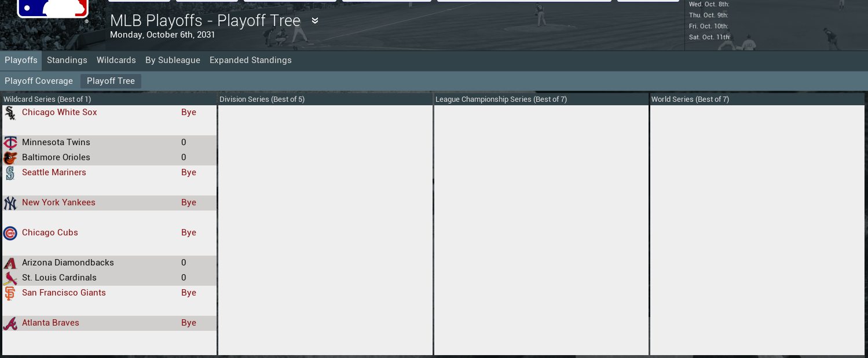Switch to the Wildcards tab

116,60
